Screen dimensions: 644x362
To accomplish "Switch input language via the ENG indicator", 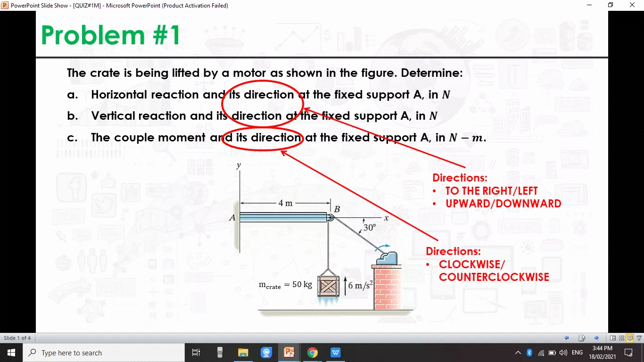I will [x=577, y=352].
